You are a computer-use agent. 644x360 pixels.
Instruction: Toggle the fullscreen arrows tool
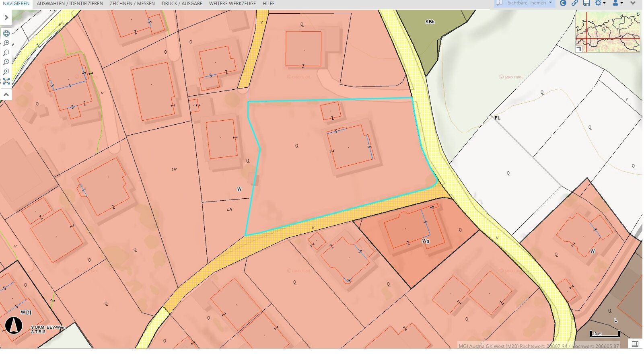(6, 81)
